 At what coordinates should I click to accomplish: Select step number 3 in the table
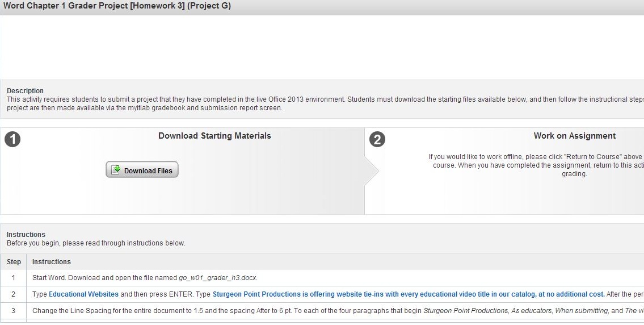pyautogui.click(x=14, y=311)
